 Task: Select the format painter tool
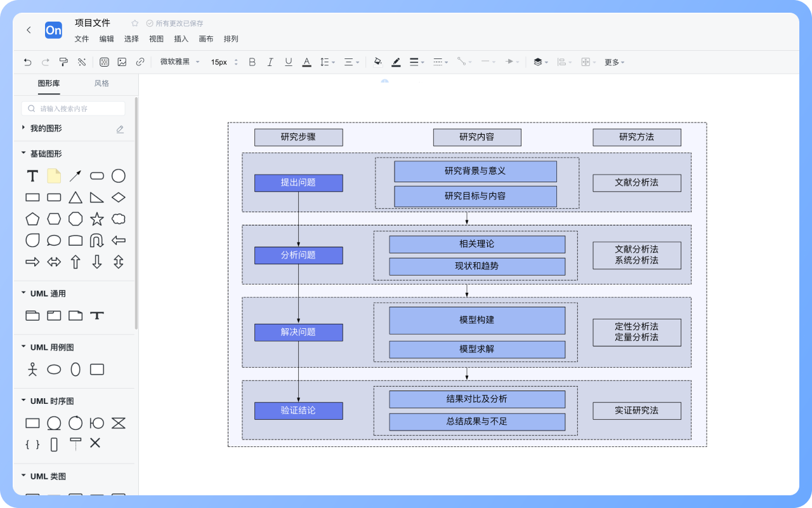tap(63, 62)
